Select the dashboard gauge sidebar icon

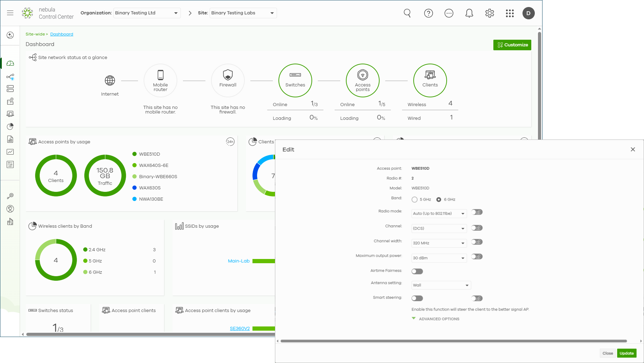pyautogui.click(x=10, y=63)
